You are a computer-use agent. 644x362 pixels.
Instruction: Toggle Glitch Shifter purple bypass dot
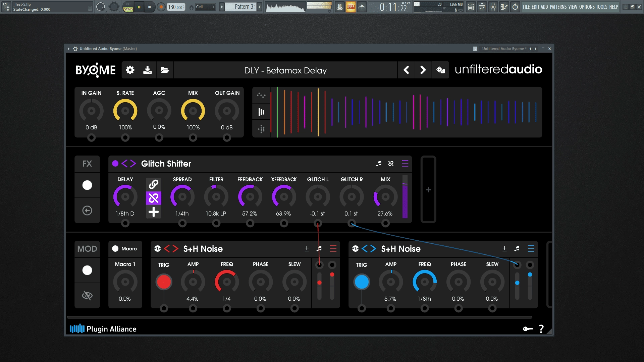pyautogui.click(x=115, y=164)
